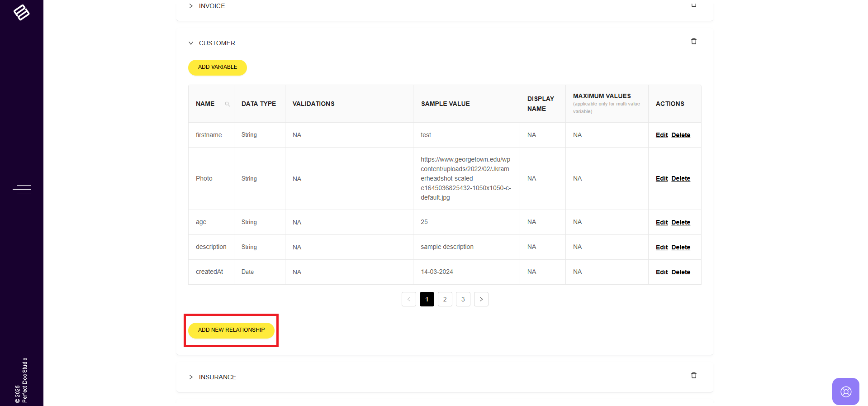The image size is (868, 406).
Task: Delete the INVOICE section via trash icon
Action: pos(693,5)
